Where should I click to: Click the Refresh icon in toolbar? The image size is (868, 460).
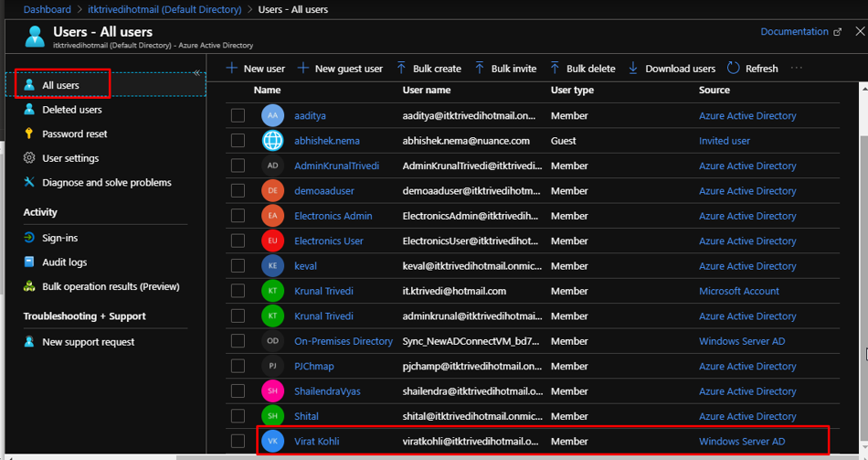(734, 69)
